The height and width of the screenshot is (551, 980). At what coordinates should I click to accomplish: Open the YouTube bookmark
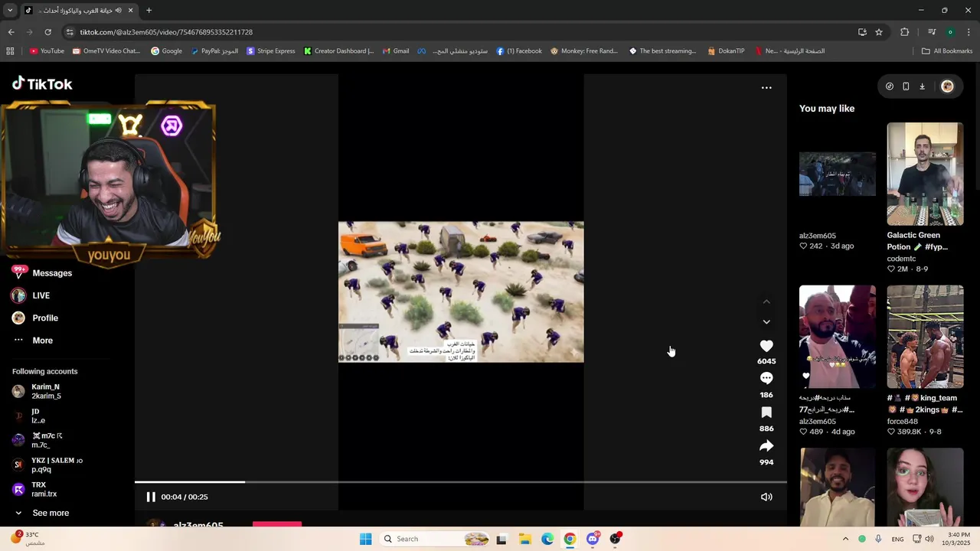(47, 51)
